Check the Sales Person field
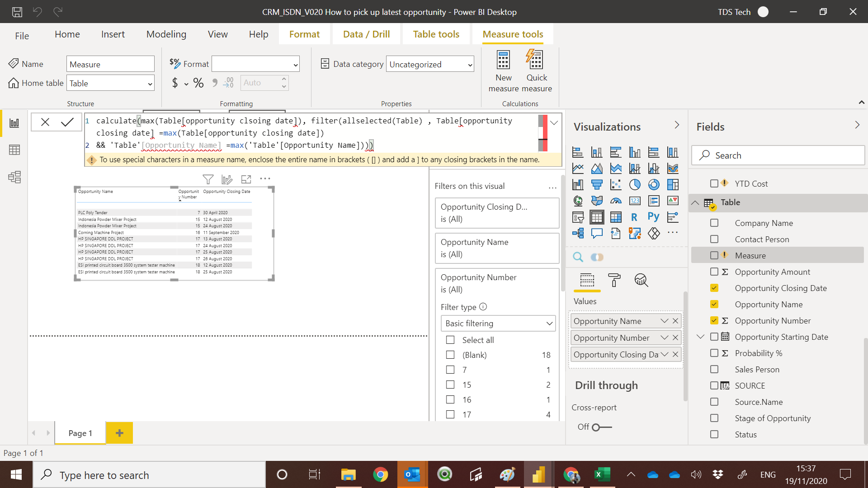 (x=714, y=369)
